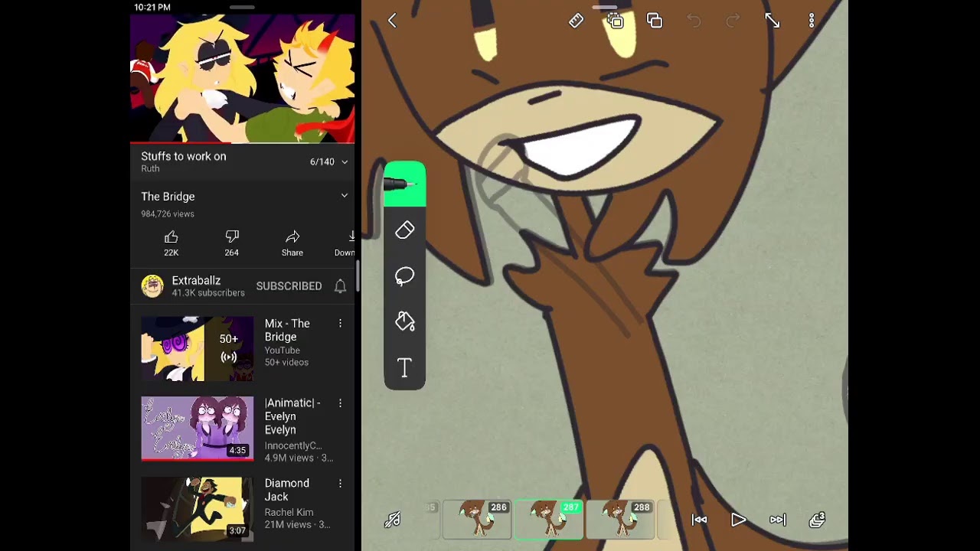Select the Text tool
The height and width of the screenshot is (551, 980).
tap(404, 368)
